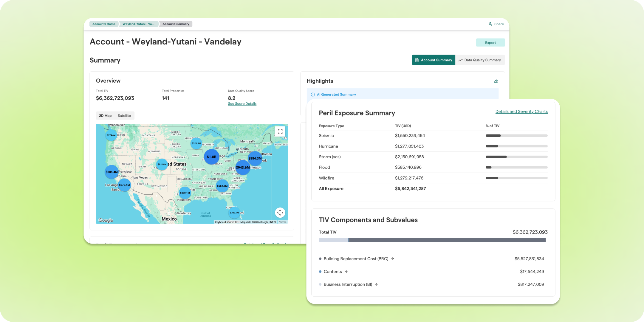
Task: Click the $552.5M map cluster marker
Action: click(222, 186)
